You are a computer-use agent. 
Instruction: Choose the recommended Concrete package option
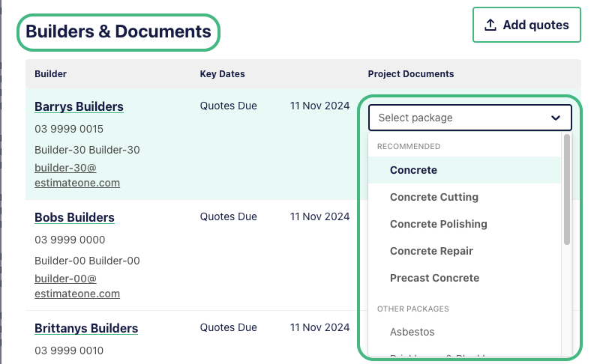tap(413, 170)
